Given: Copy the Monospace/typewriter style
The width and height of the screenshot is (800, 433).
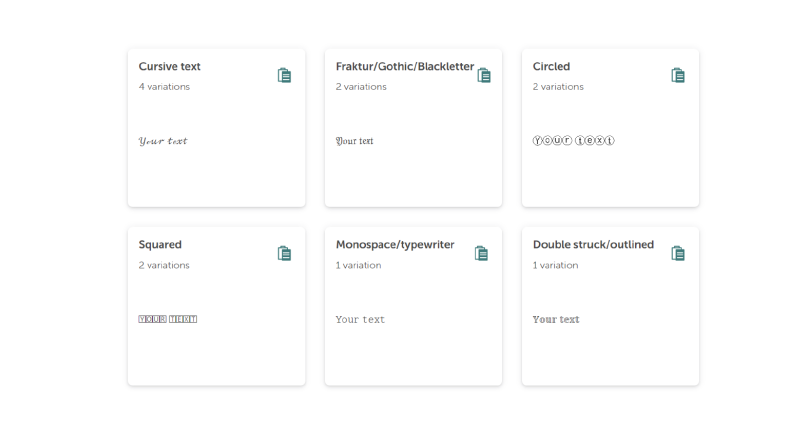Looking at the screenshot, I should coord(481,253).
